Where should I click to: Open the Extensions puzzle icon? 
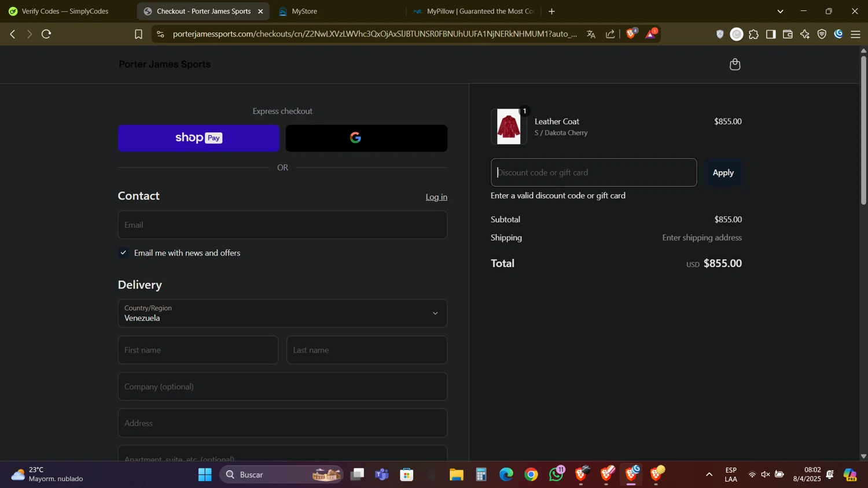pos(753,34)
